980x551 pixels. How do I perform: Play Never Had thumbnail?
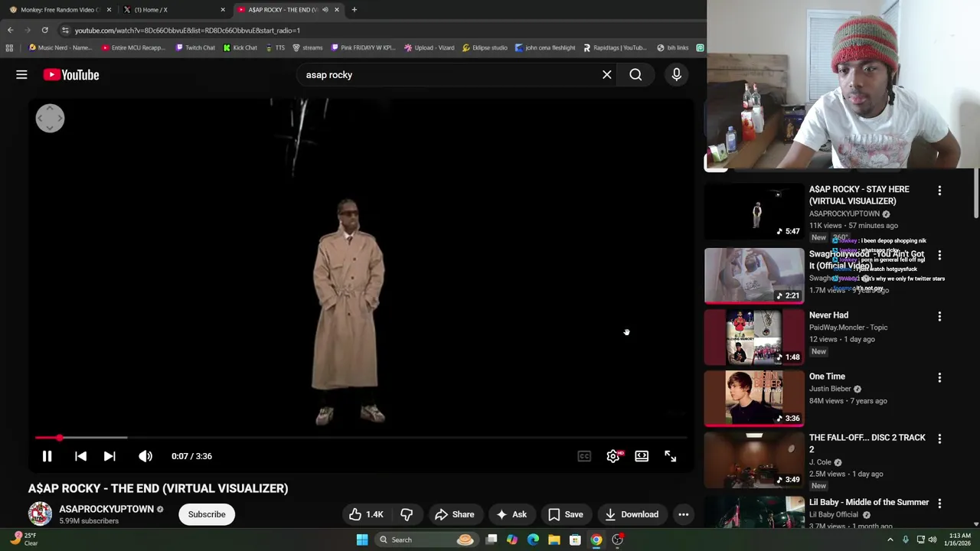(x=754, y=337)
